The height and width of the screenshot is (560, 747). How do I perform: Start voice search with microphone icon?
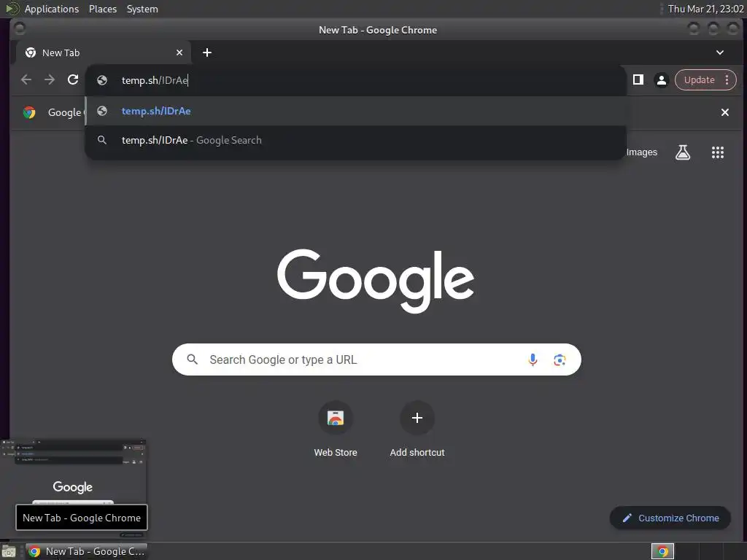pos(533,359)
